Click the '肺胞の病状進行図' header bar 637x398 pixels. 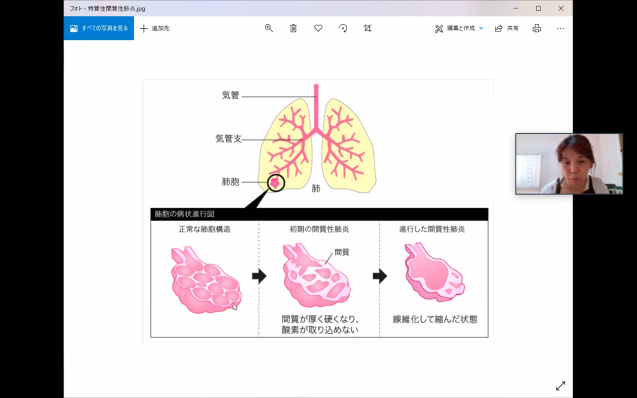[x=319, y=214]
